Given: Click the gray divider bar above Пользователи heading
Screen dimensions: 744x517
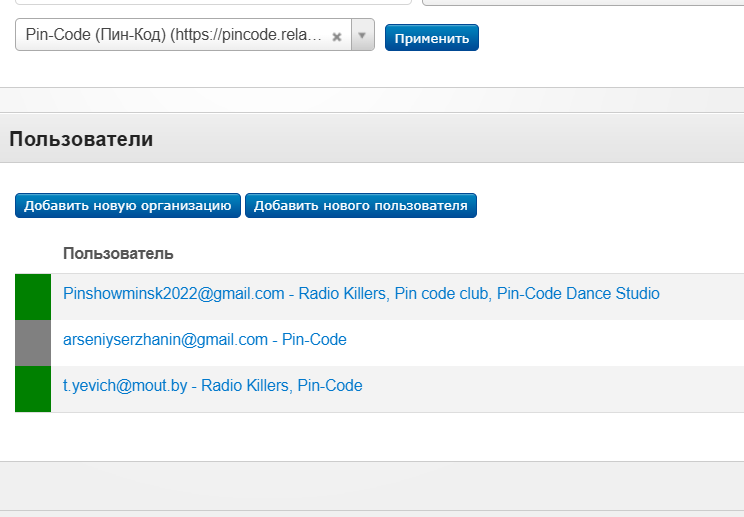Looking at the screenshot, I should pyautogui.click(x=372, y=100).
